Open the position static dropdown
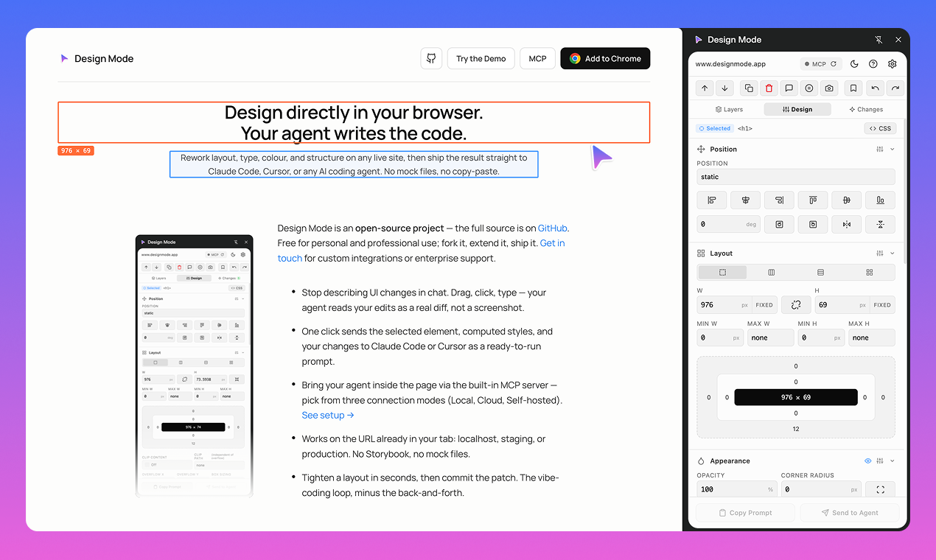This screenshot has height=560, width=936. (796, 177)
